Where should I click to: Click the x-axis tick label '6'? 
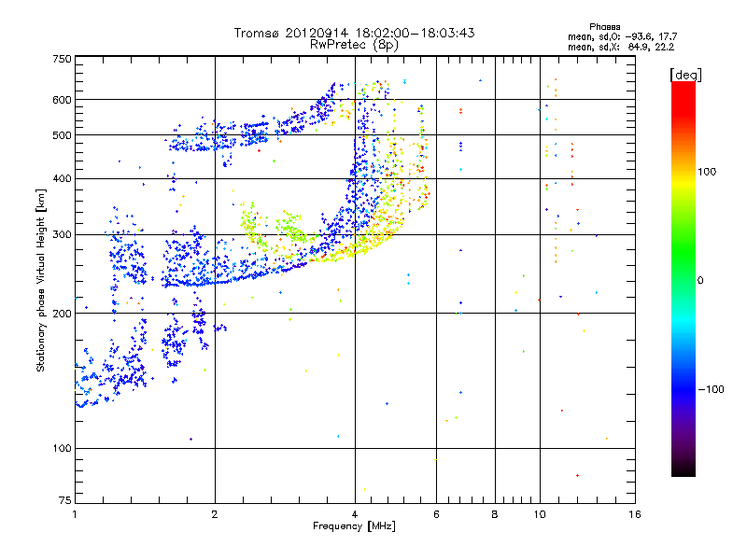click(x=436, y=514)
